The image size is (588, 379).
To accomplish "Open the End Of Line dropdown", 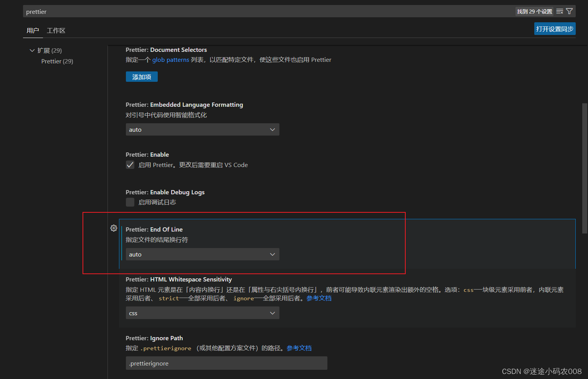I will (x=202, y=254).
